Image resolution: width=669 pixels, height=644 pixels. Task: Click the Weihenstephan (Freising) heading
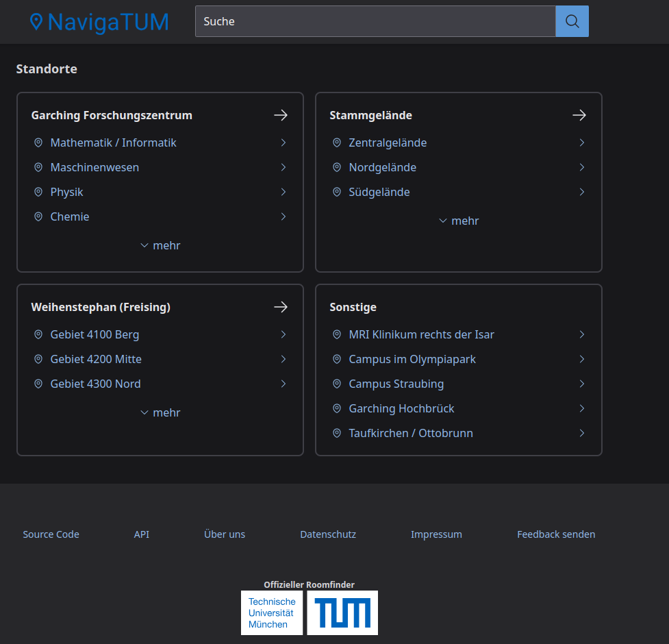[x=101, y=308]
